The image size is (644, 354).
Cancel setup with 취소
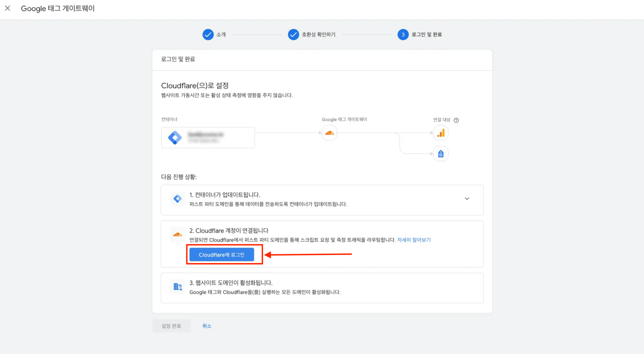pyautogui.click(x=207, y=326)
